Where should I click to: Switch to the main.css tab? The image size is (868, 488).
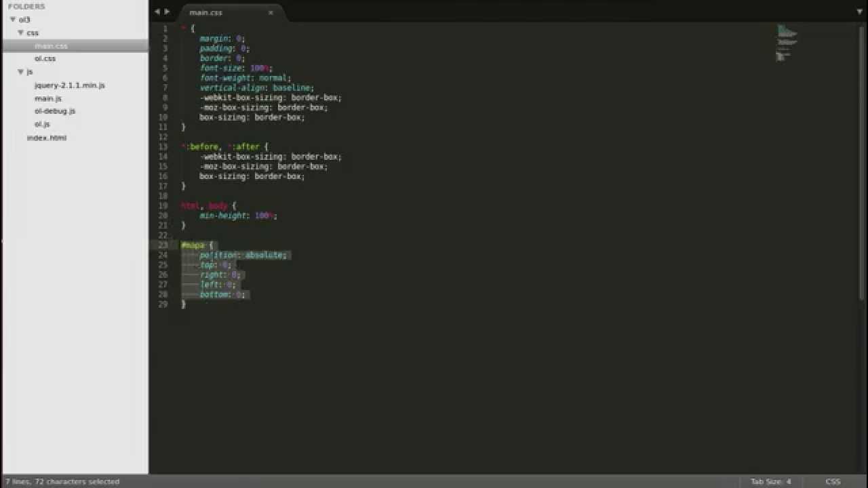[205, 12]
